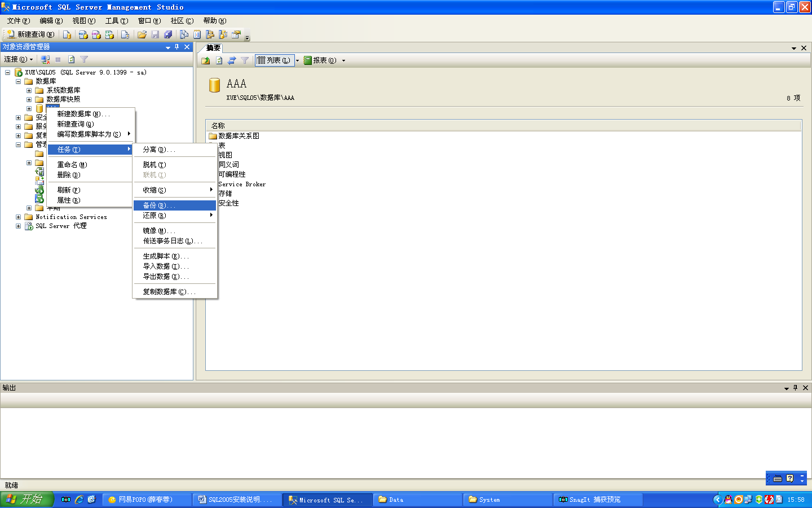This screenshot has width=812, height=508.
Task: Open the 连接 dropdown in Object Explorer
Action: click(19, 59)
